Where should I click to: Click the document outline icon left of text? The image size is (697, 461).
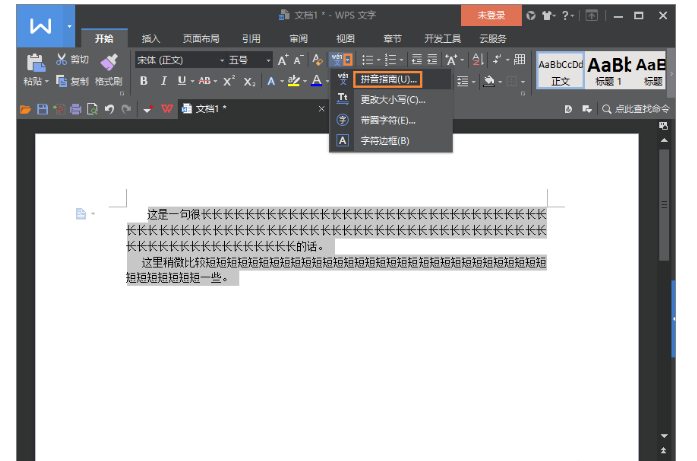[80, 214]
